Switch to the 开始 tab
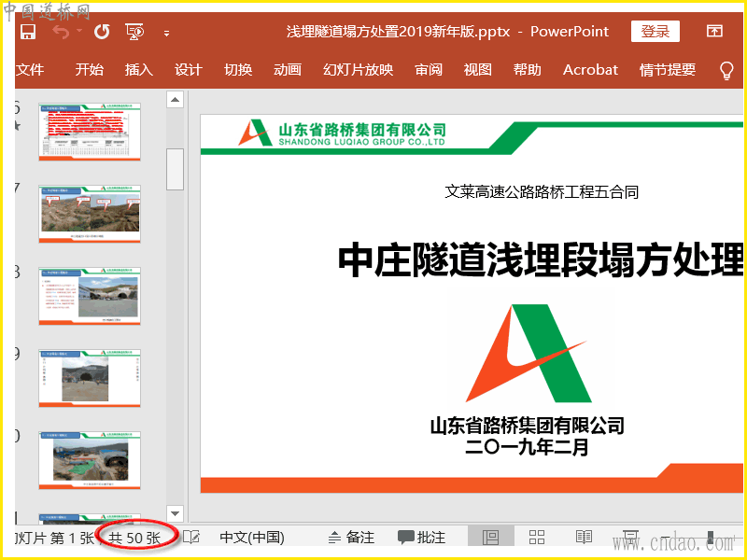Viewport: 747px width, 560px height. [89, 70]
